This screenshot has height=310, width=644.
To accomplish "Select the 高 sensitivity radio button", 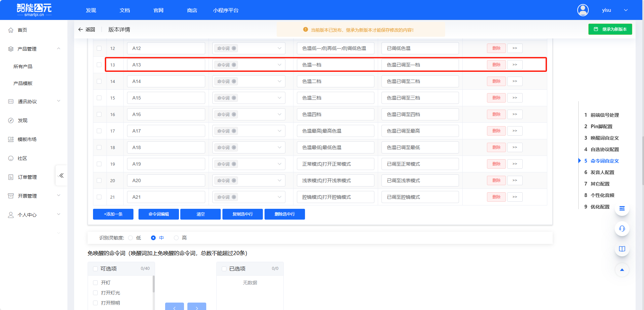I will pyautogui.click(x=176, y=238).
